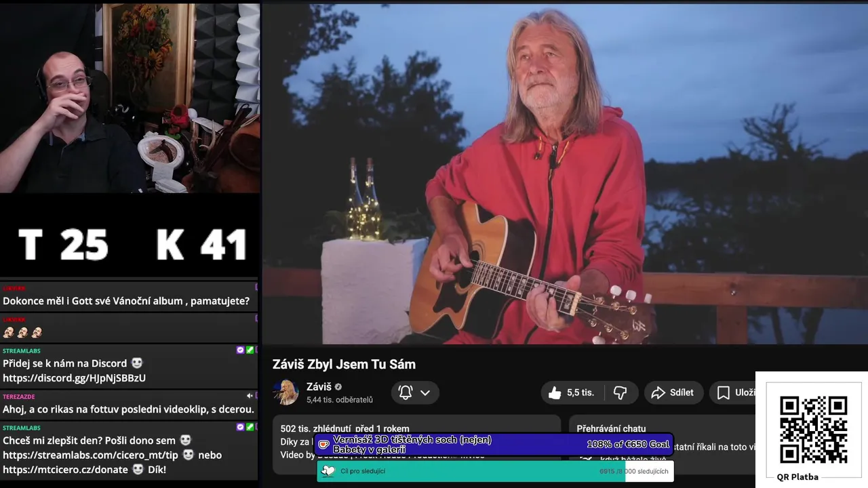This screenshot has width=868, height=488.
Task: Open the discord.gg invite link in chat
Action: [74, 378]
